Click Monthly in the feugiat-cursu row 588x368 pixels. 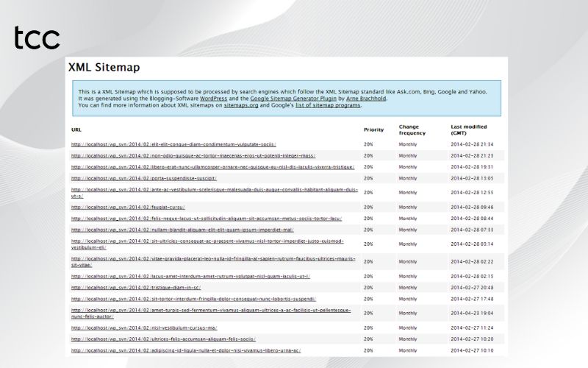click(x=408, y=207)
